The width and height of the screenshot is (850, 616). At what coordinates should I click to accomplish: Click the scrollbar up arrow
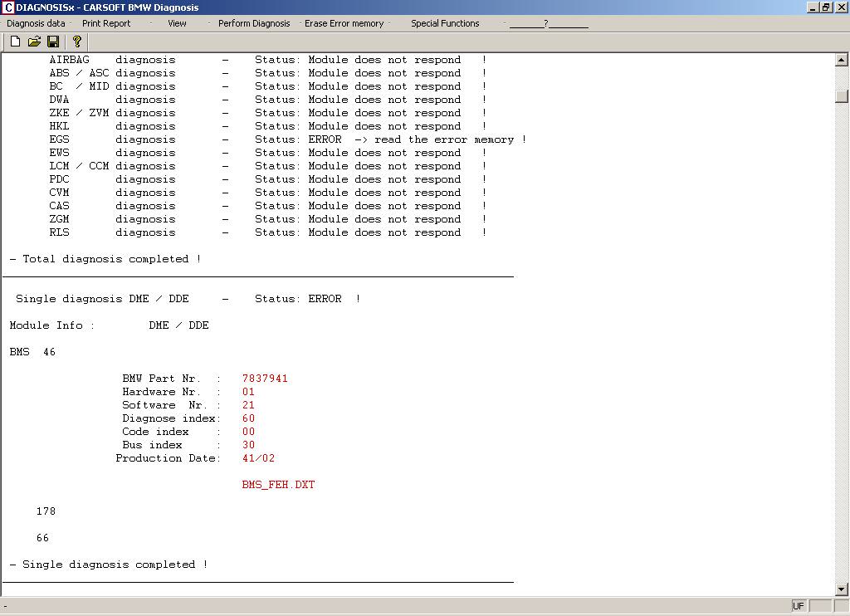pyautogui.click(x=842, y=61)
